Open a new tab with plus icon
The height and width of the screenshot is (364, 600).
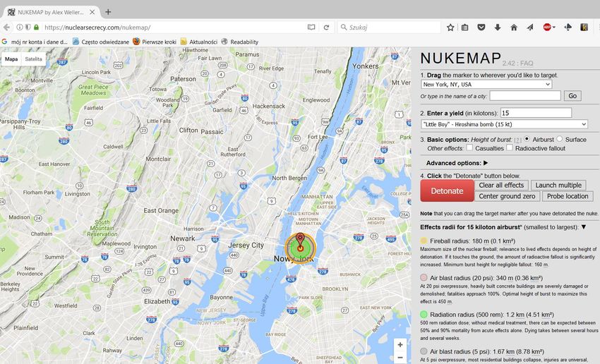click(x=108, y=12)
